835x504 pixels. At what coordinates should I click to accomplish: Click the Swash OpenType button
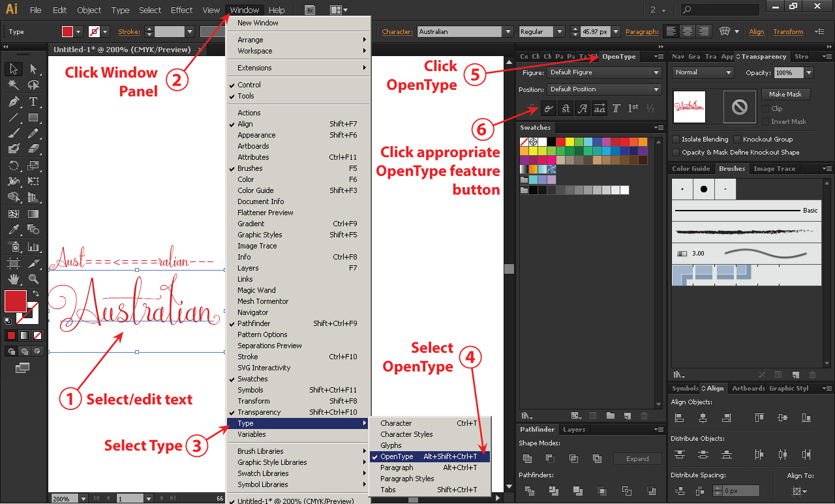coord(583,109)
